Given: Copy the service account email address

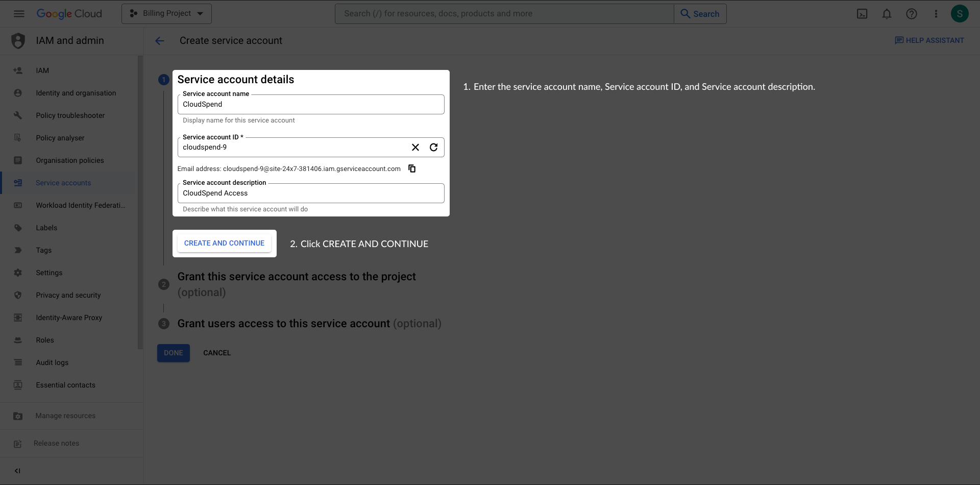Looking at the screenshot, I should pos(412,168).
